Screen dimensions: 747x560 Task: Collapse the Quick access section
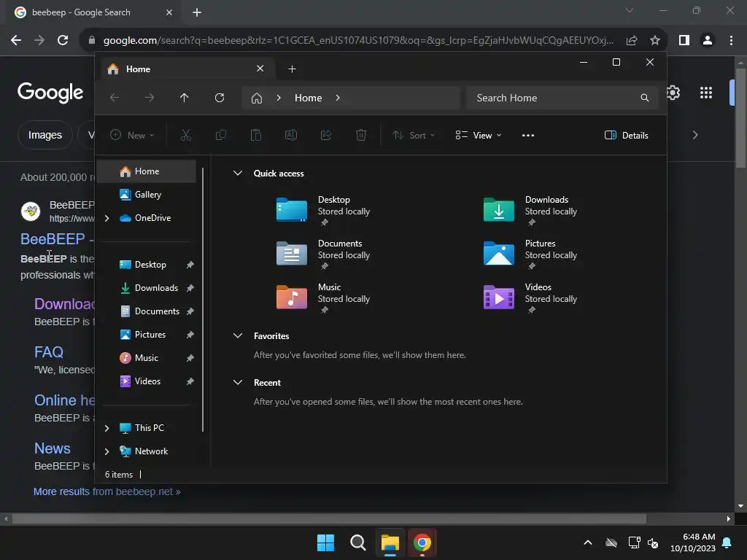238,174
